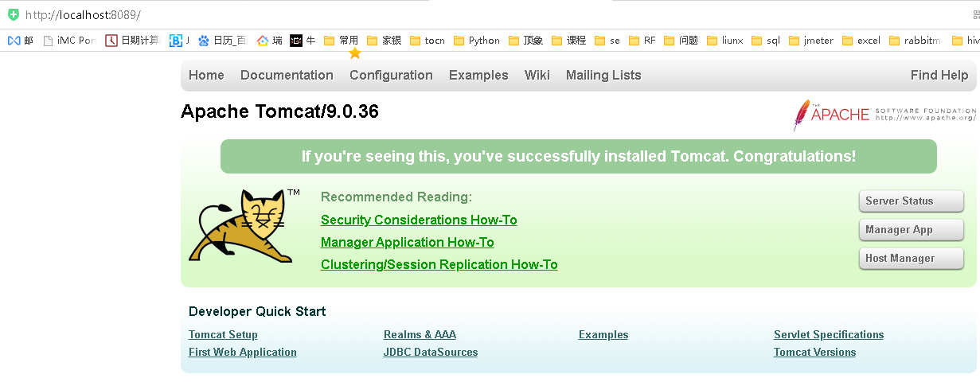Open the 常用 bookmarks folder
This screenshot has width=980, height=386.
[x=341, y=41]
